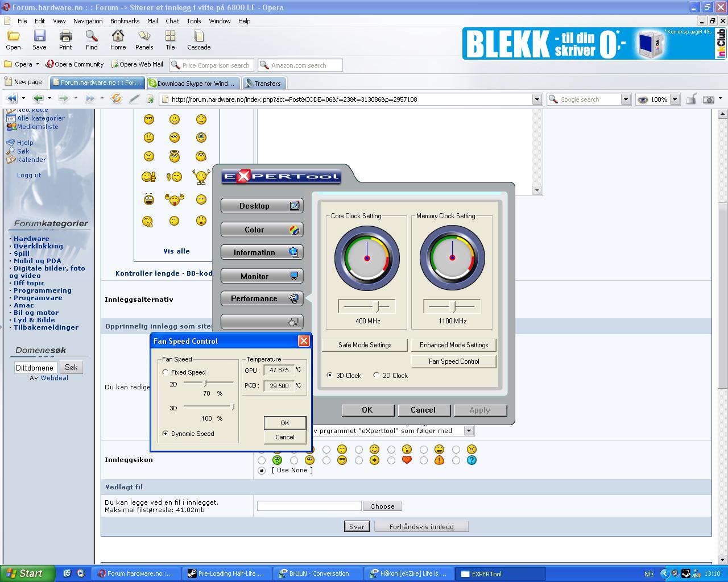Select radio button beside question mark icon
Screen dimensions: 728x582
[456, 460]
